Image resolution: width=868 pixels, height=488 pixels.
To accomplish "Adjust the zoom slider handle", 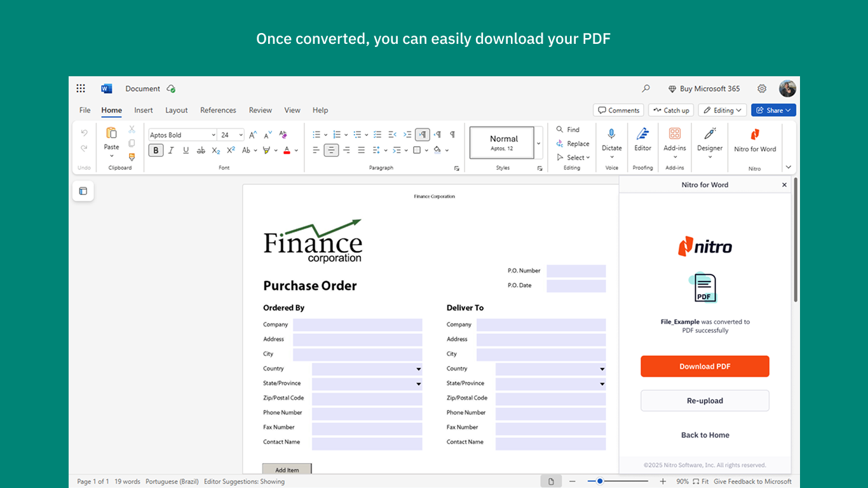I will click(599, 482).
